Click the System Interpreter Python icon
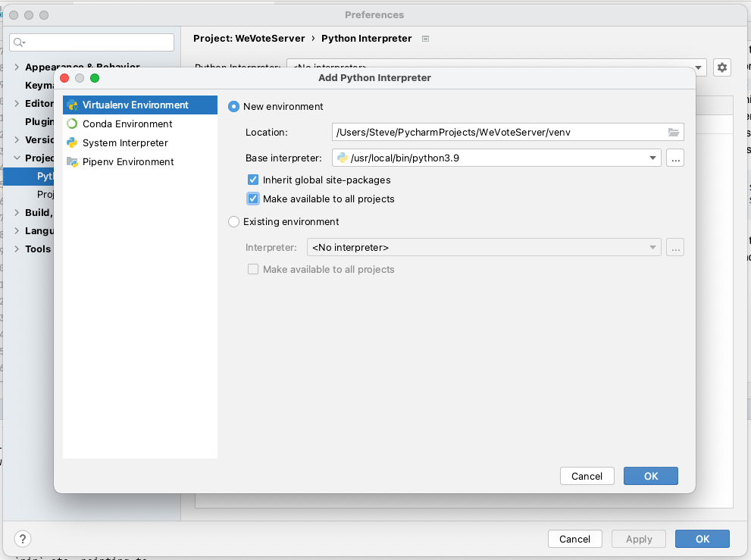751x560 pixels. click(72, 142)
